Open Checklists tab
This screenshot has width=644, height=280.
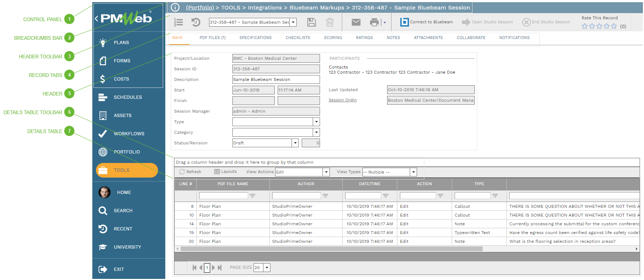point(298,38)
